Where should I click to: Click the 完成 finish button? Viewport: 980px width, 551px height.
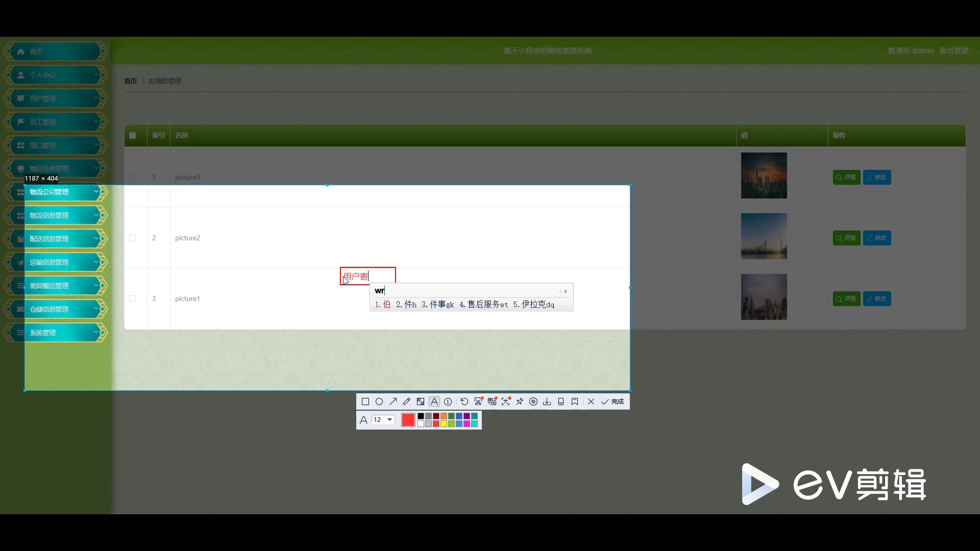click(613, 402)
